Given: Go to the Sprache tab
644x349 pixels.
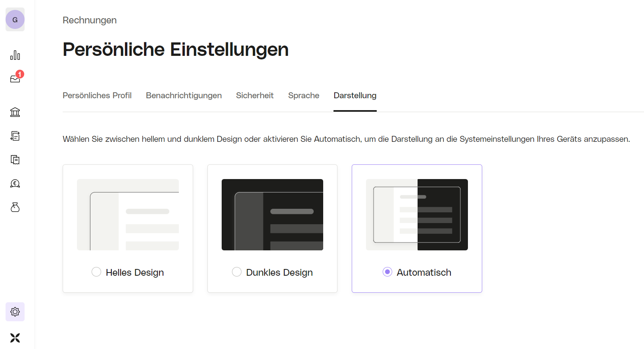Looking at the screenshot, I should pyautogui.click(x=304, y=95).
